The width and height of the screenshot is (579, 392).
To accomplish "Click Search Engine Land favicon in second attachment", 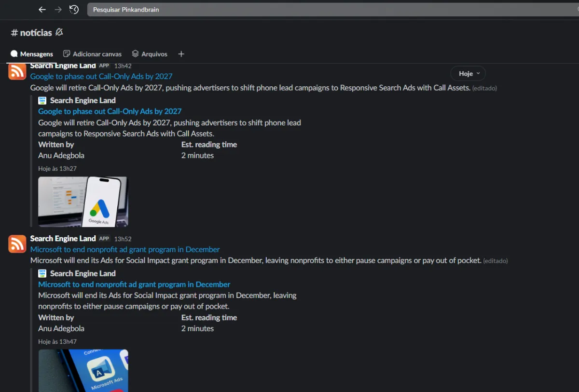I will pyautogui.click(x=42, y=273).
